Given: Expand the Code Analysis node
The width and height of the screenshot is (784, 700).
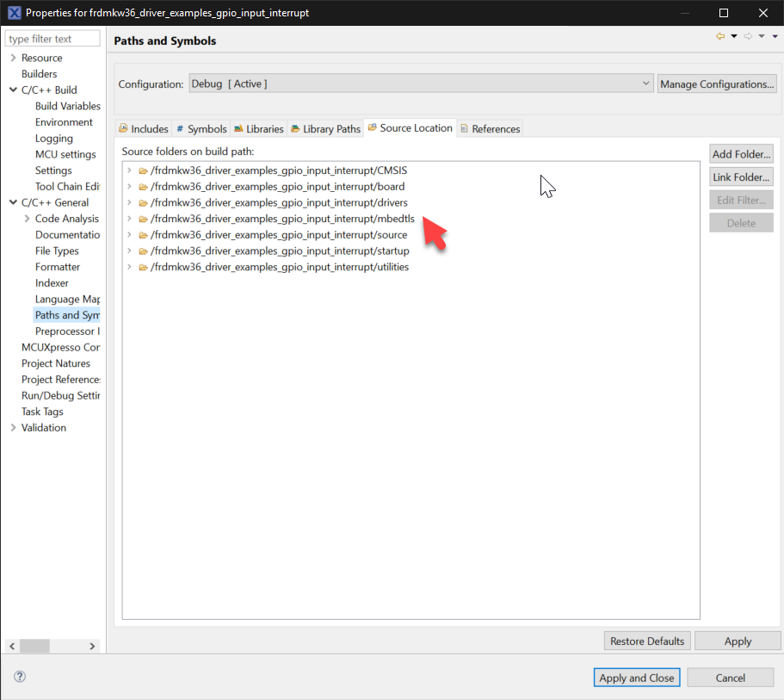Looking at the screenshot, I should [x=27, y=219].
